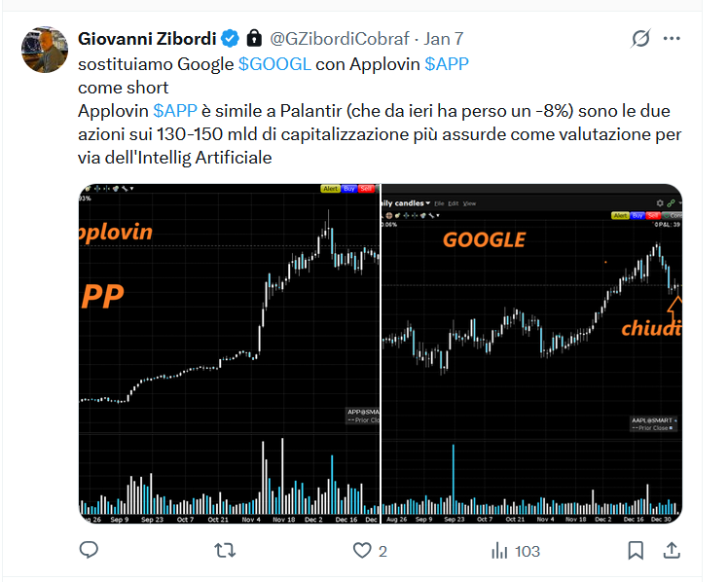Click the repost arrows icon
This screenshot has width=728, height=582.
pyautogui.click(x=225, y=551)
